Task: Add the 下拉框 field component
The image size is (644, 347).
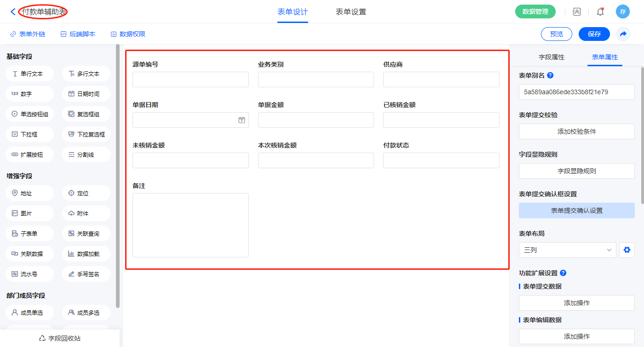Action: (30, 135)
